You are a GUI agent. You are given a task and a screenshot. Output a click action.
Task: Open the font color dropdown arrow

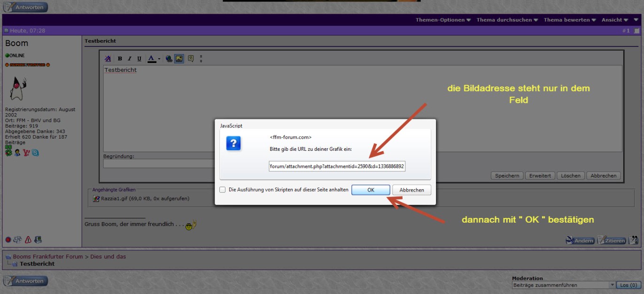pyautogui.click(x=159, y=59)
